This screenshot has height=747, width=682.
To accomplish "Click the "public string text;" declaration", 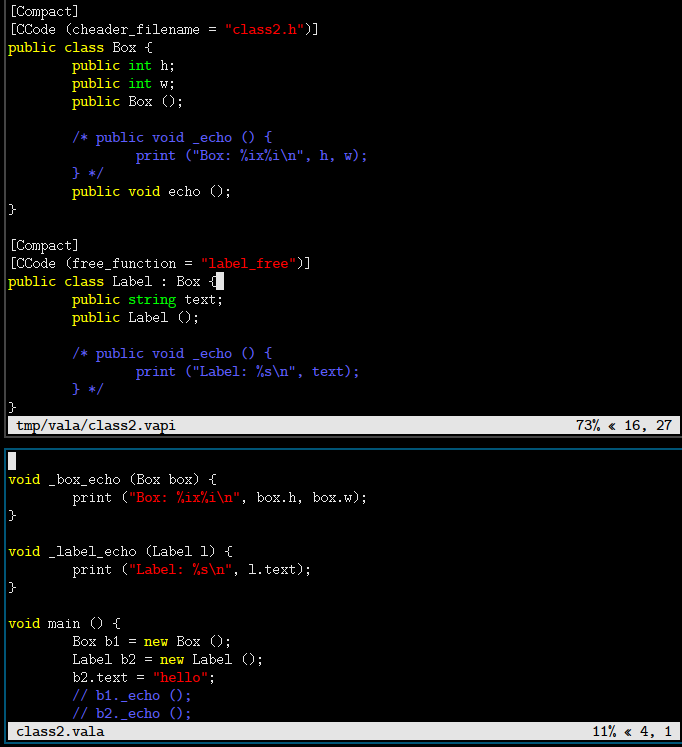I will [147, 300].
